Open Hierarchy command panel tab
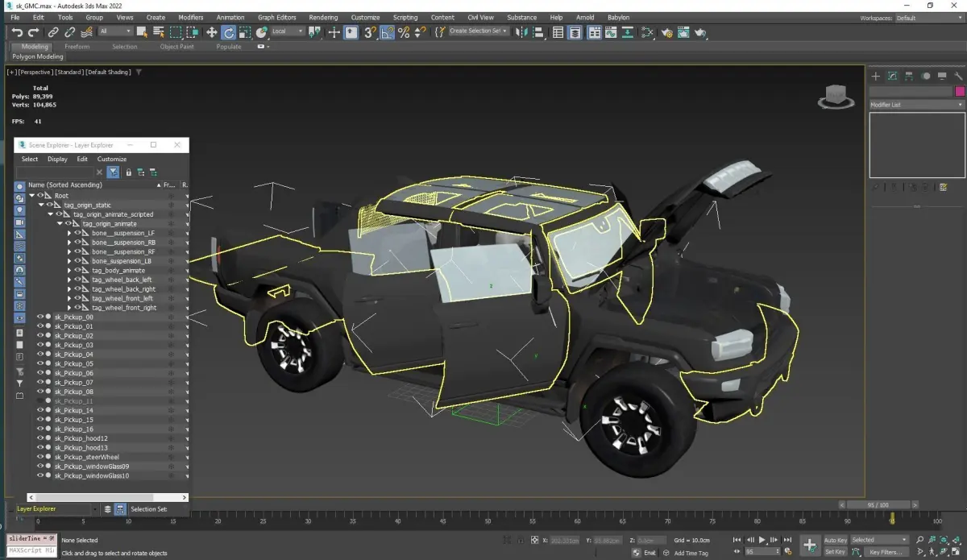 coord(909,76)
